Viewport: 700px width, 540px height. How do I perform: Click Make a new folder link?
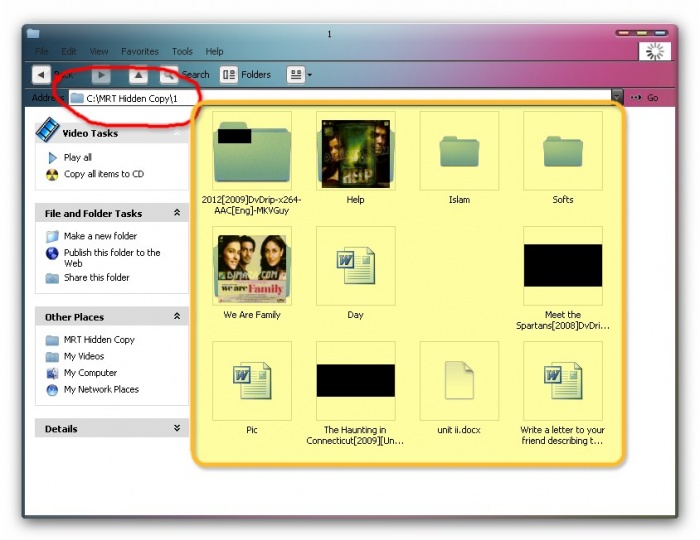100,236
